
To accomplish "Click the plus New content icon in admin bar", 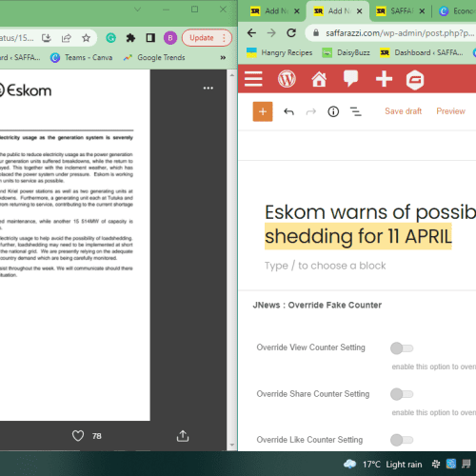I will click(x=384, y=79).
